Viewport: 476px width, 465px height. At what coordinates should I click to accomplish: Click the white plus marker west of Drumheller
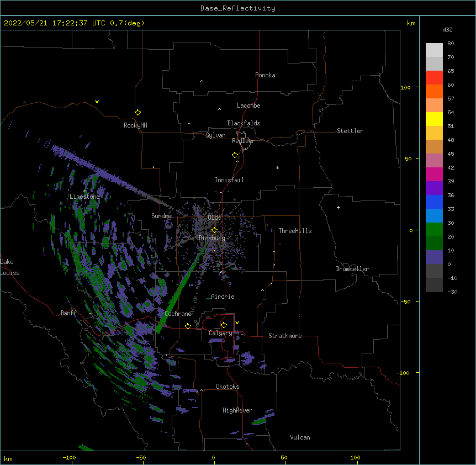[338, 207]
